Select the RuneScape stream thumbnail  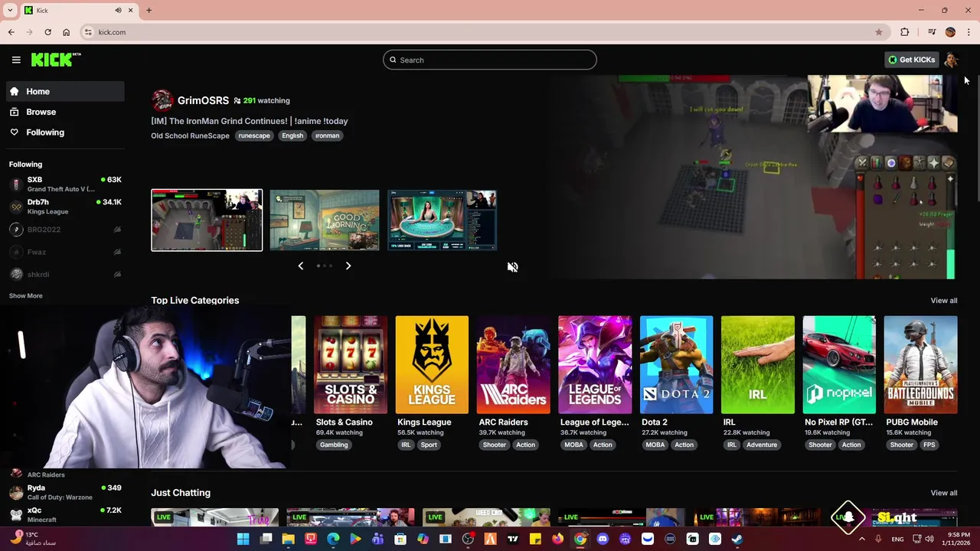point(207,220)
